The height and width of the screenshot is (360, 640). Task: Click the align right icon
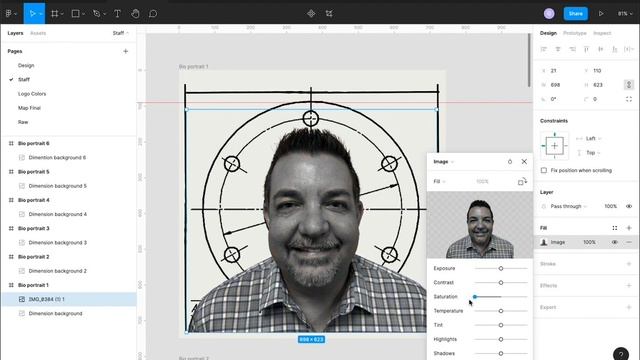click(x=572, y=49)
